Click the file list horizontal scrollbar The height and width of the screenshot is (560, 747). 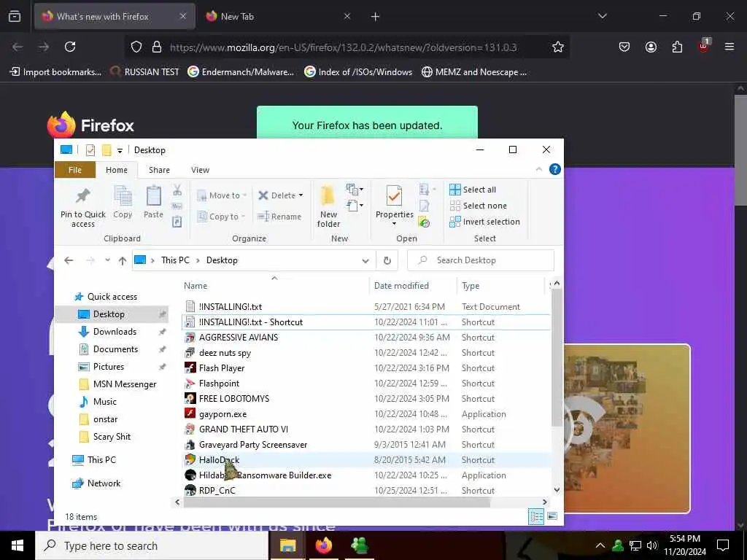click(x=337, y=502)
